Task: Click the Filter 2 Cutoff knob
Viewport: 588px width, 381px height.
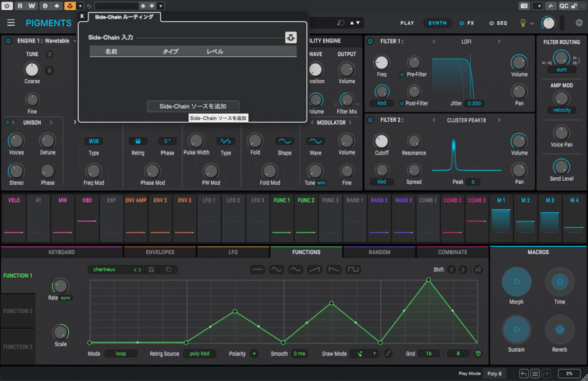Action: click(381, 141)
